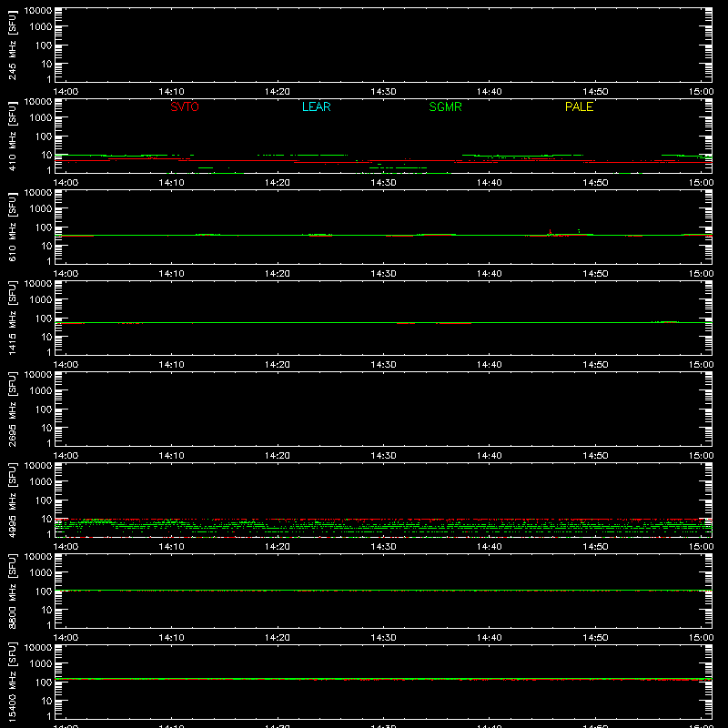Click the 14:40 label under the 410 MHz panel
The height and width of the screenshot is (728, 728).
[x=490, y=183]
